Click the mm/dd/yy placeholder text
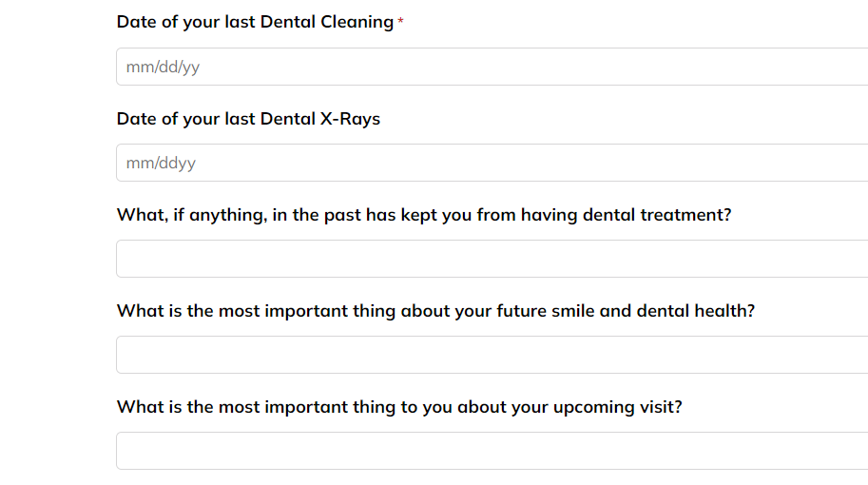 pos(163,67)
